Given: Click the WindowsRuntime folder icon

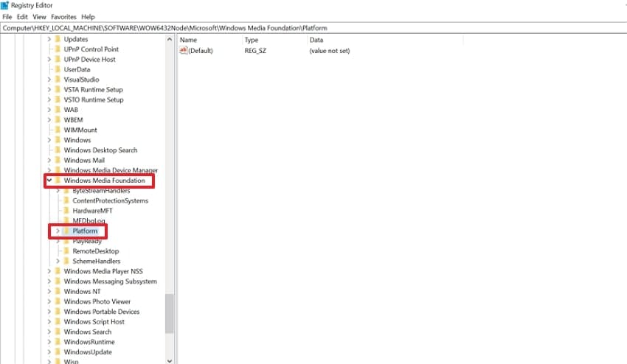Looking at the screenshot, I should pos(58,342).
